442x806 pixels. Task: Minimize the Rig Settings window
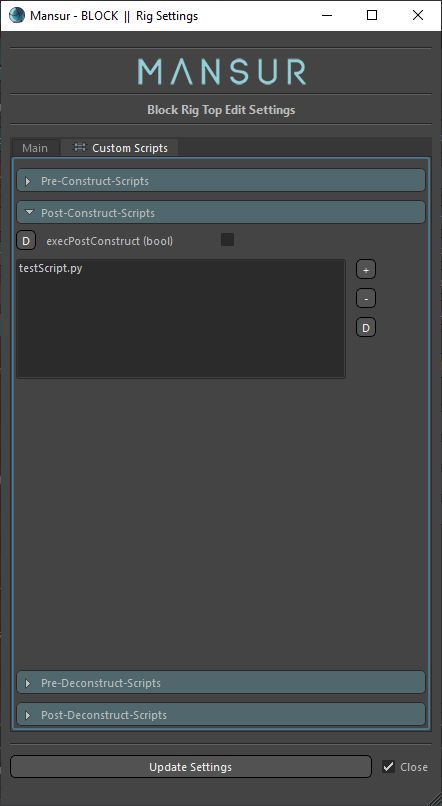point(326,16)
